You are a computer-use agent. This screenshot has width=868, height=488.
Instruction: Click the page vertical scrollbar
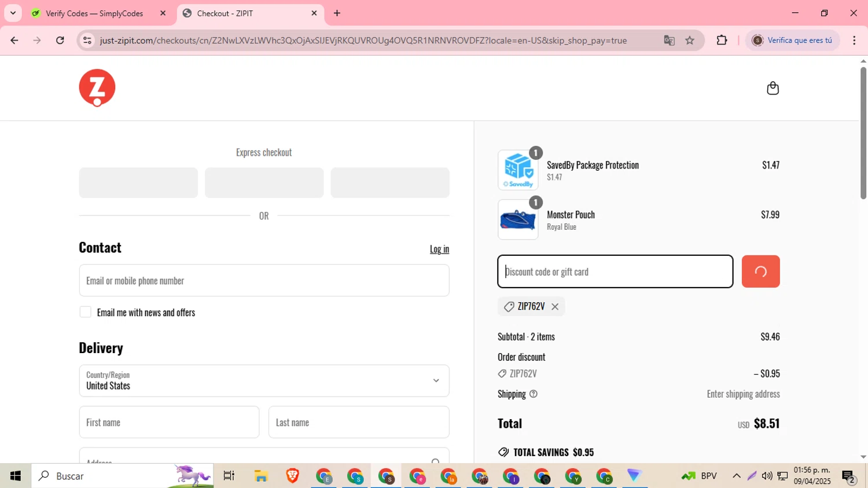pyautogui.click(x=863, y=133)
